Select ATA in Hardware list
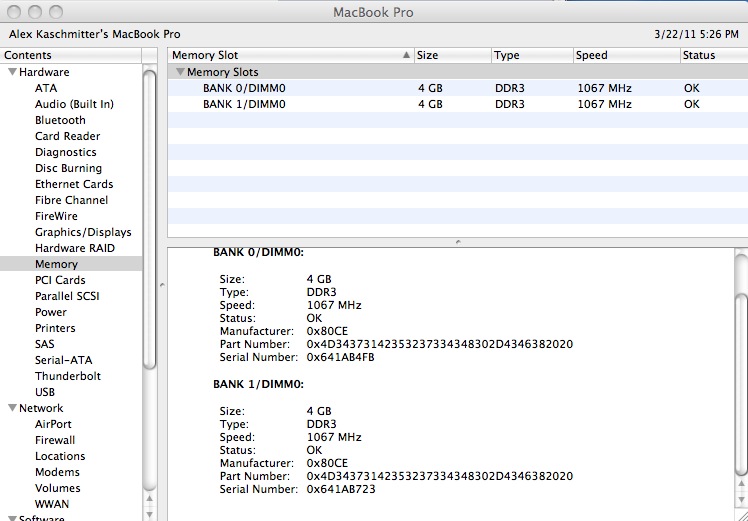This screenshot has height=521, width=748. click(46, 88)
